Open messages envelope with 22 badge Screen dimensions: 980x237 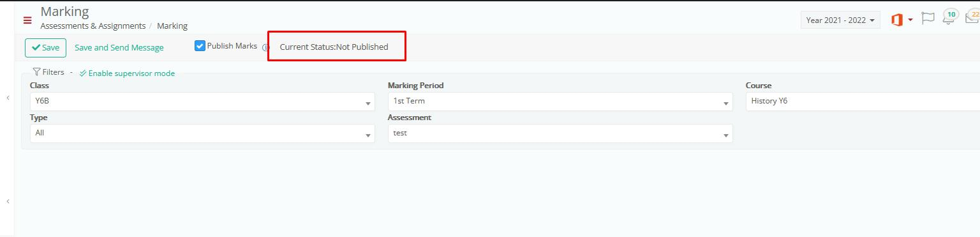point(972,17)
